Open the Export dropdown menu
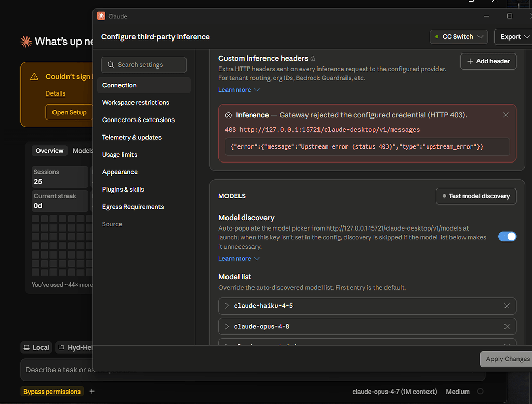 point(513,37)
